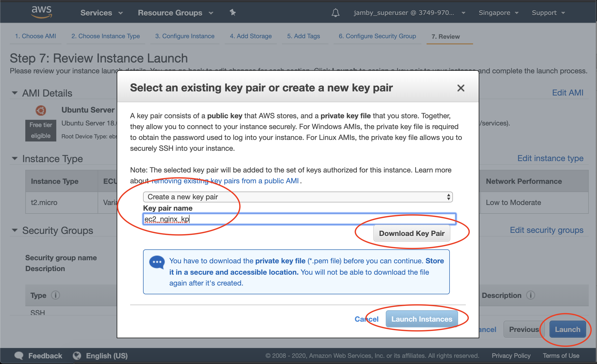Image resolution: width=597 pixels, height=364 pixels.
Task: Switch to 6. Configure Security Group tab
Action: point(377,36)
